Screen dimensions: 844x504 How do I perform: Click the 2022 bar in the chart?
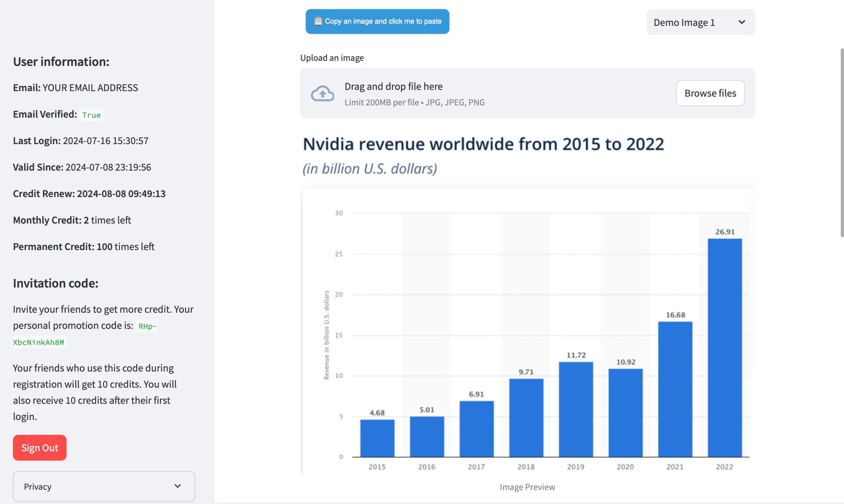click(724, 347)
